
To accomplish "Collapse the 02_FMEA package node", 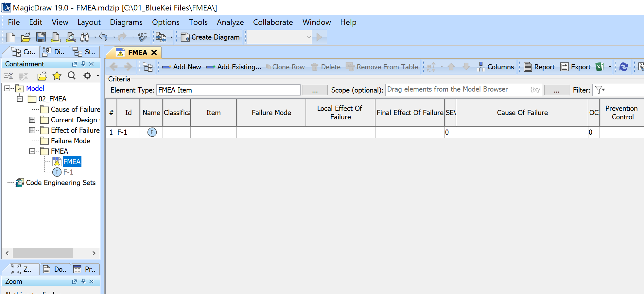I will 20,99.
